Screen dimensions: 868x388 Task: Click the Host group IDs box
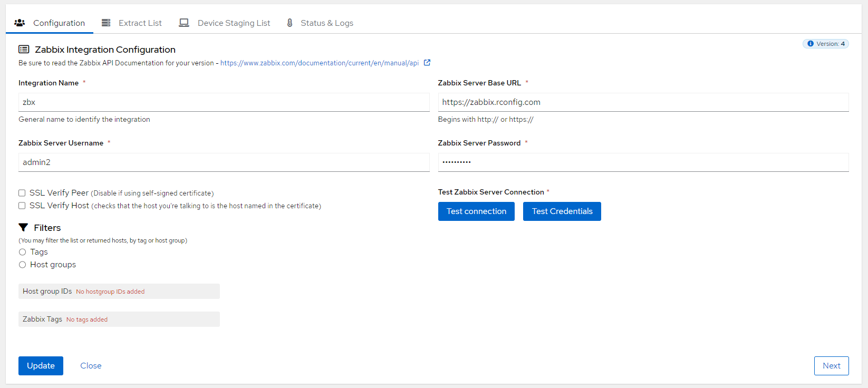click(x=119, y=292)
